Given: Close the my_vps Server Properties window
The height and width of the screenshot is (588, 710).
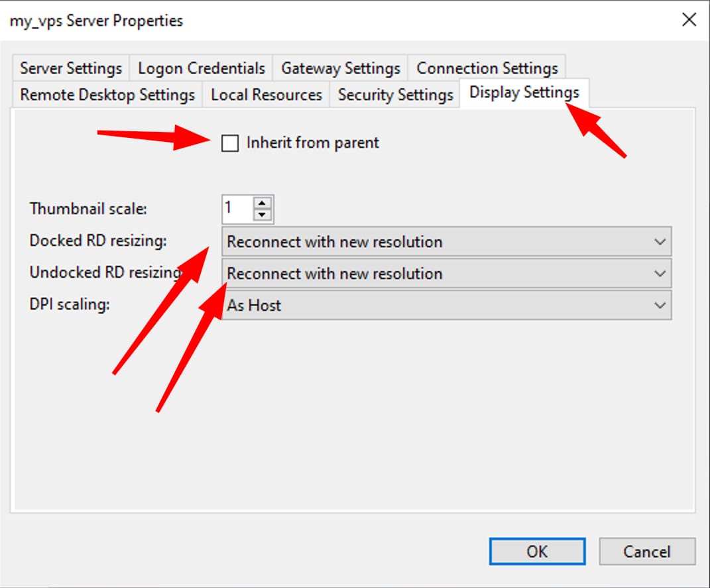Looking at the screenshot, I should (689, 20).
